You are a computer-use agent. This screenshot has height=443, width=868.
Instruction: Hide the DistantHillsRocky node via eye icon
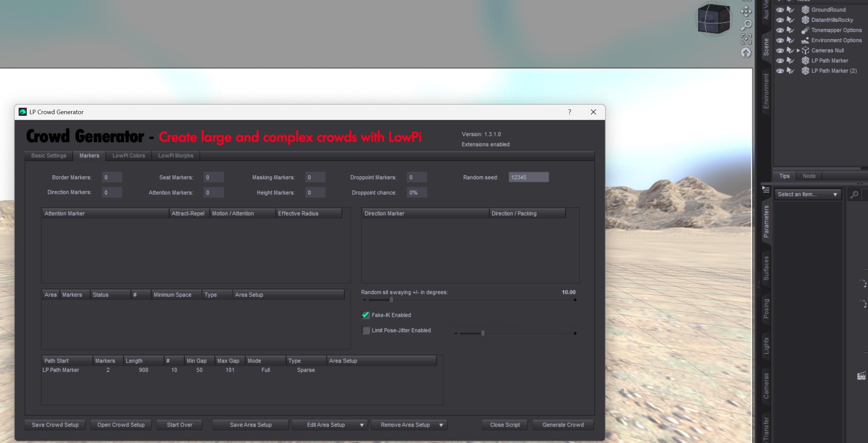(780, 20)
